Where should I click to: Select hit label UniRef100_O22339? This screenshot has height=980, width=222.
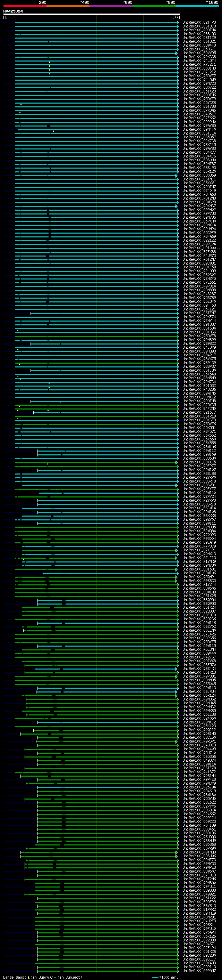pos(199,940)
